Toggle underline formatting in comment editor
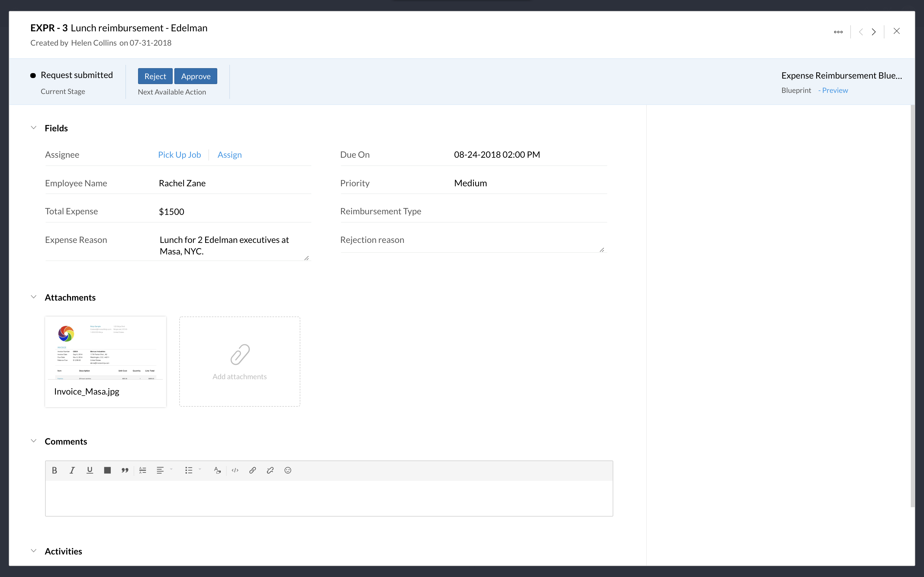This screenshot has width=924, height=577. pos(90,470)
